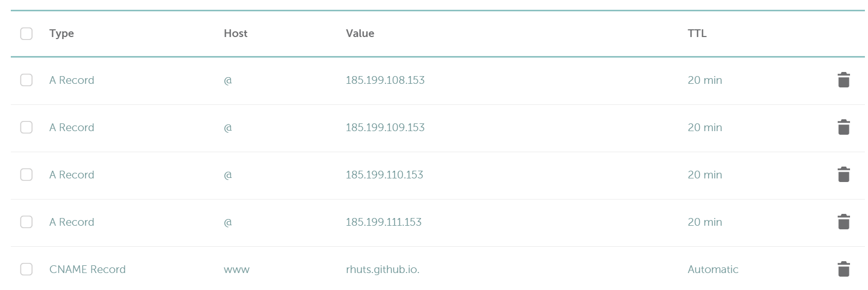Click trash icon for 185.199.110.153 record
Image resolution: width=868 pixels, height=290 pixels.
click(843, 175)
